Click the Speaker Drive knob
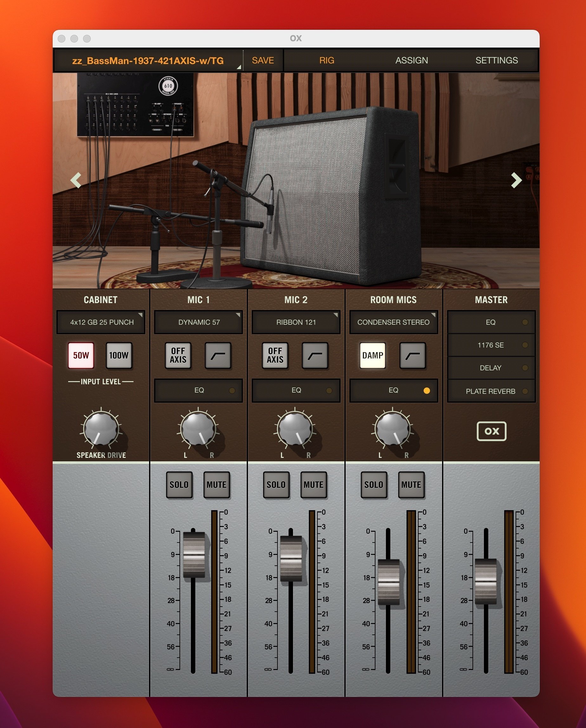The width and height of the screenshot is (586, 728). click(101, 429)
